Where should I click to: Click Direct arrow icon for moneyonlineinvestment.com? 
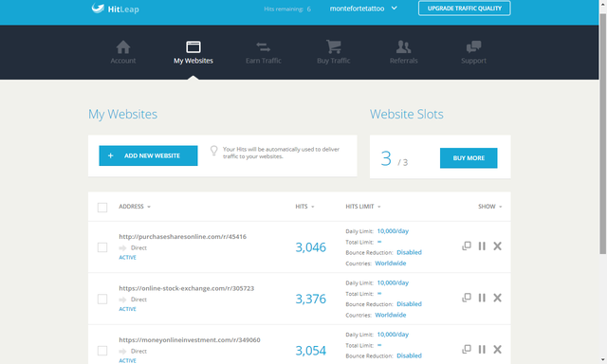click(122, 352)
